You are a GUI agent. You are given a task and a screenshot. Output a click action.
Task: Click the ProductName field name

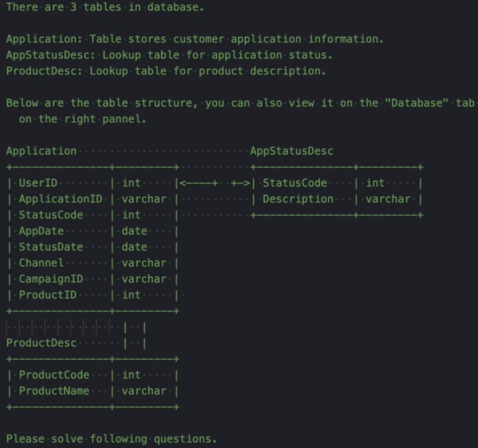54,391
